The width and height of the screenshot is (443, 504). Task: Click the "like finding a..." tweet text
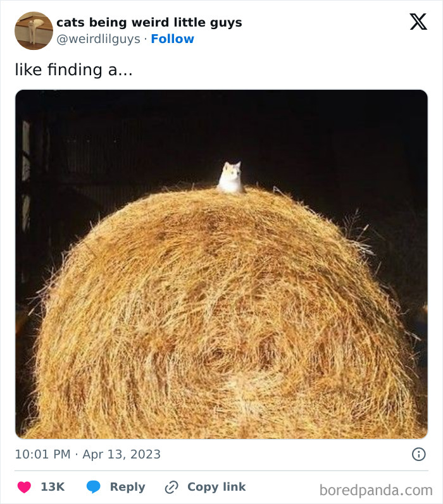pos(73,70)
